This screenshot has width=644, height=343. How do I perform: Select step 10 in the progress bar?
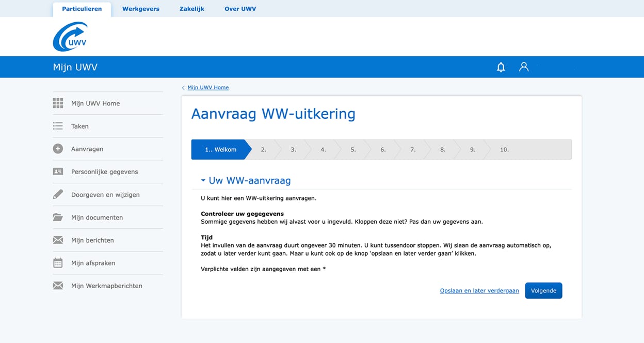pos(504,149)
